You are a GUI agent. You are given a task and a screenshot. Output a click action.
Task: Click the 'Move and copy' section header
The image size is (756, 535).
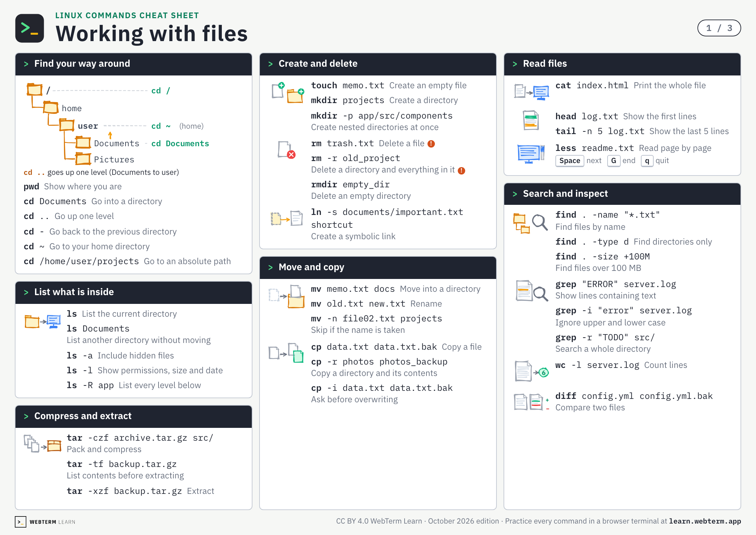pyautogui.click(x=378, y=267)
